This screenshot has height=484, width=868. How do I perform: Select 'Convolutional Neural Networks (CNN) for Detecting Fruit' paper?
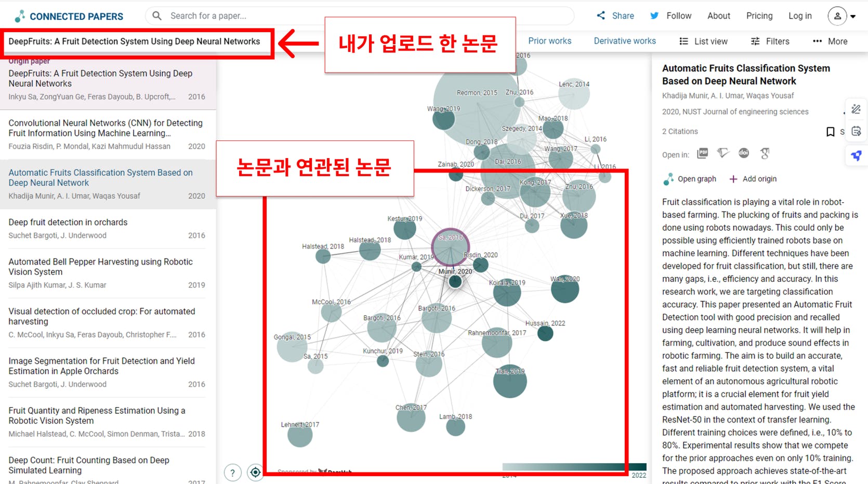point(108,134)
